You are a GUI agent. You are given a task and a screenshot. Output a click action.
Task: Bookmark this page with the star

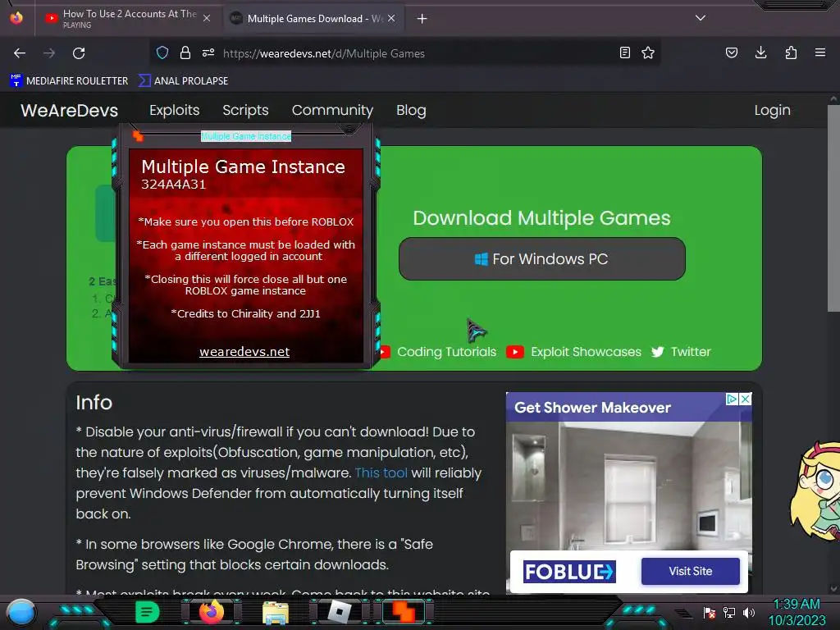648,52
